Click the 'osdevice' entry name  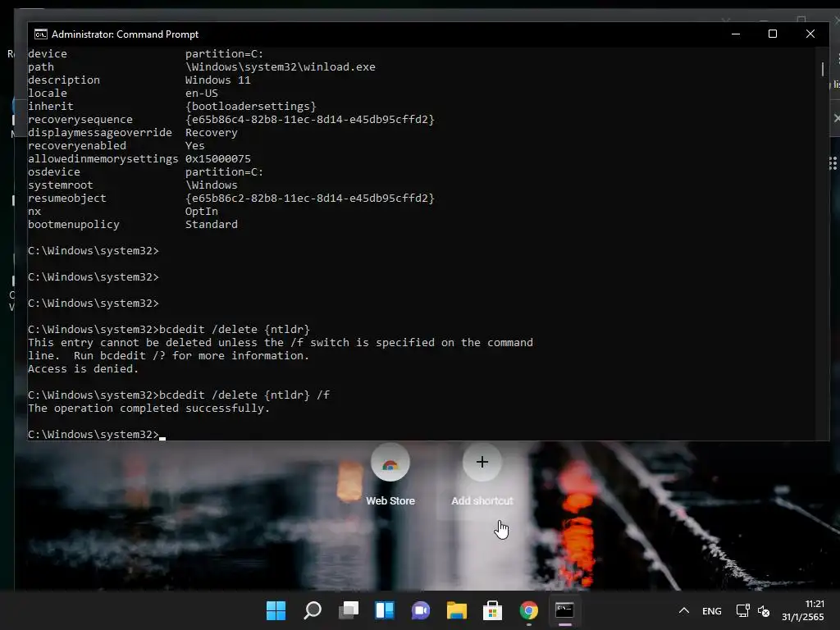[54, 172]
